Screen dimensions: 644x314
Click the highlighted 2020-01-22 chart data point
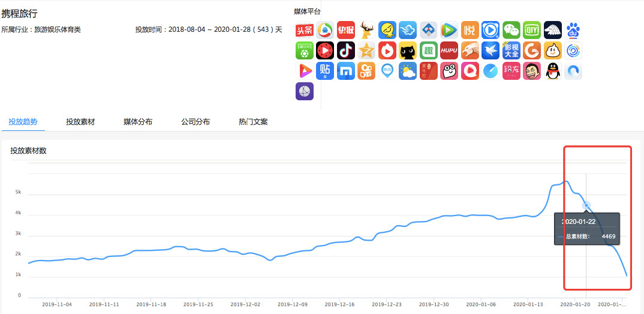586,205
